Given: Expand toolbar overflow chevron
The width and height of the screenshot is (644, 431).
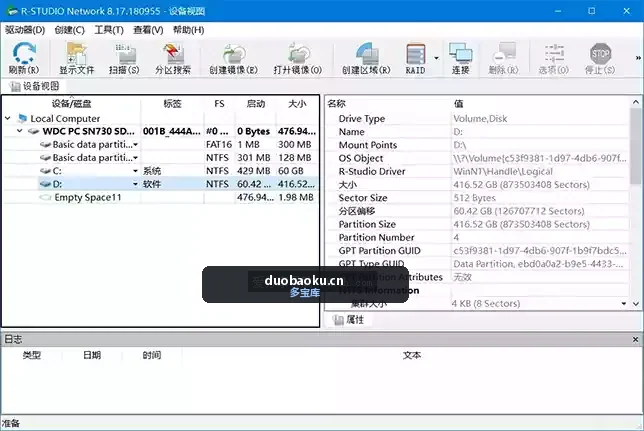Looking at the screenshot, I should (638, 58).
